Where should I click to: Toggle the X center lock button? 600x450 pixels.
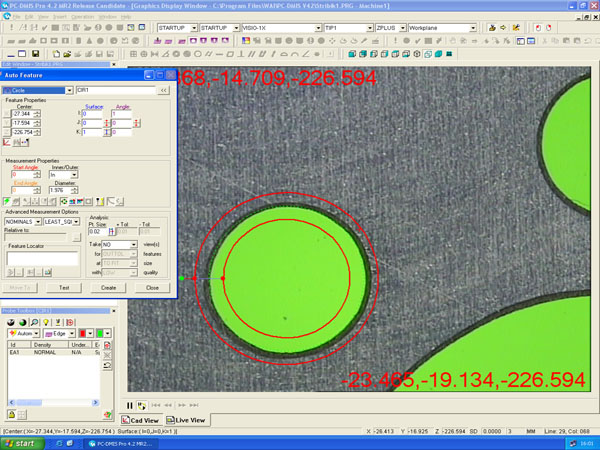[x=7, y=114]
